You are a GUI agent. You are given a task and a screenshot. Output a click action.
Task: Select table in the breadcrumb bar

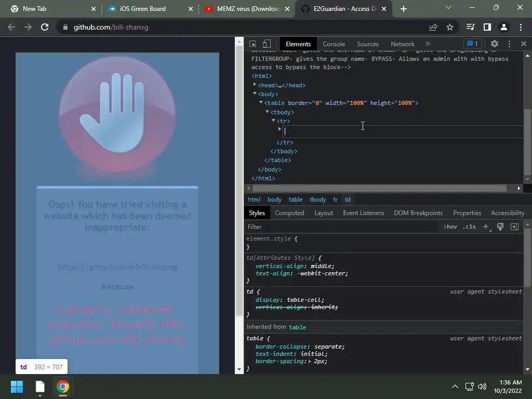(x=296, y=199)
